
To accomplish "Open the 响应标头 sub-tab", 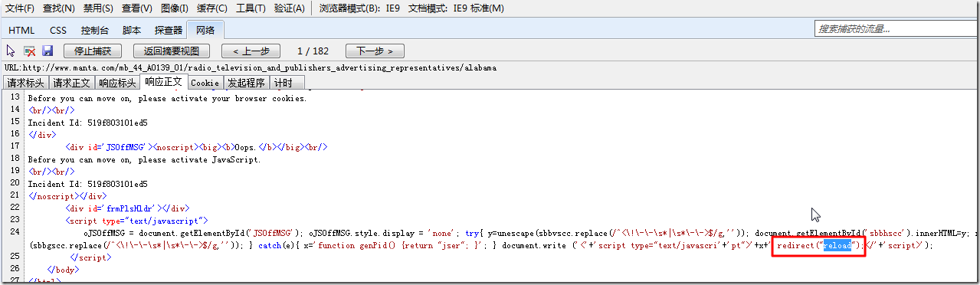I will (118, 83).
